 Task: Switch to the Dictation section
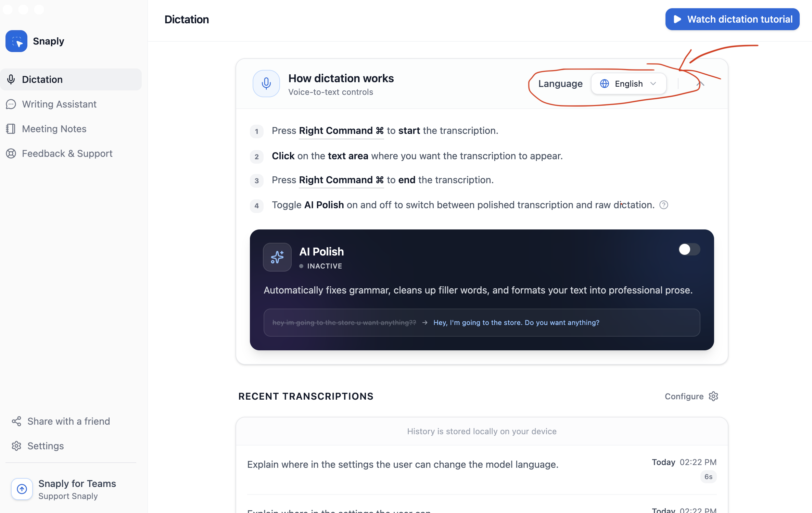click(42, 79)
